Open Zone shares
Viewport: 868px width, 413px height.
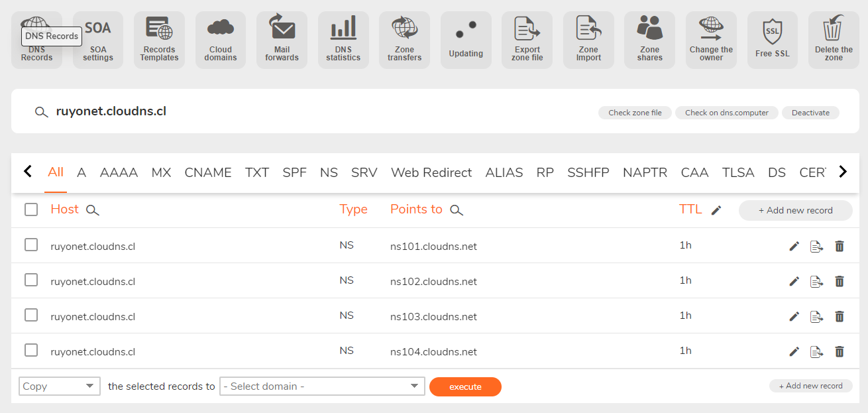pos(649,40)
